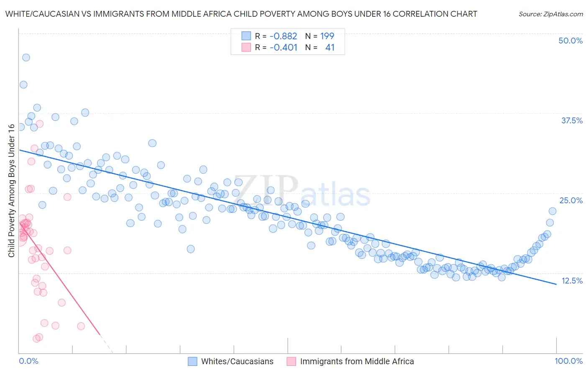Click the 37.5% y-axis label
This screenshot has width=588, height=373.
pos(572,120)
